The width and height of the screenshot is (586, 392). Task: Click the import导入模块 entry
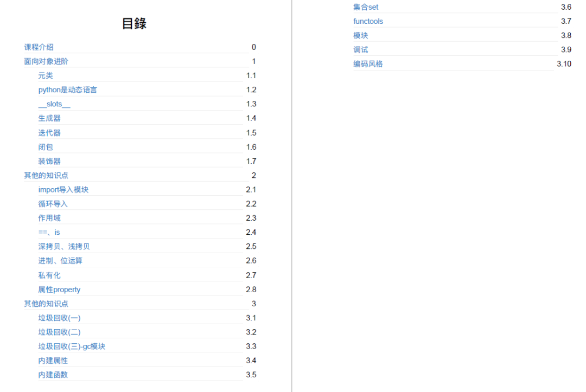pyautogui.click(x=63, y=189)
